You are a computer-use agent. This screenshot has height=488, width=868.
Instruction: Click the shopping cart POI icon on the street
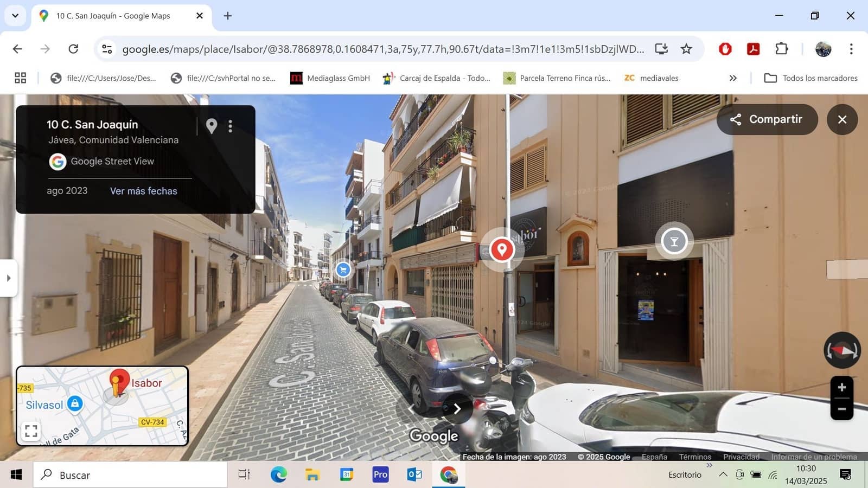[x=343, y=269]
